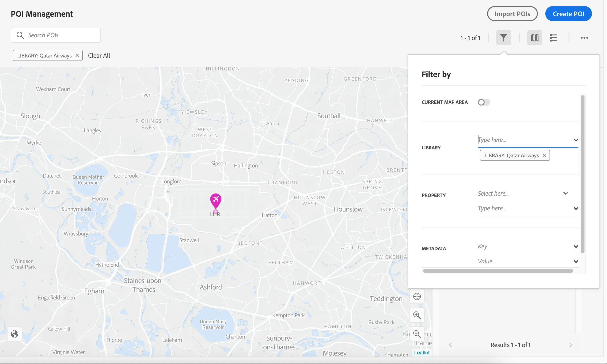Click the Create POI button
Viewport: 607px width, 364px height.
[568, 14]
